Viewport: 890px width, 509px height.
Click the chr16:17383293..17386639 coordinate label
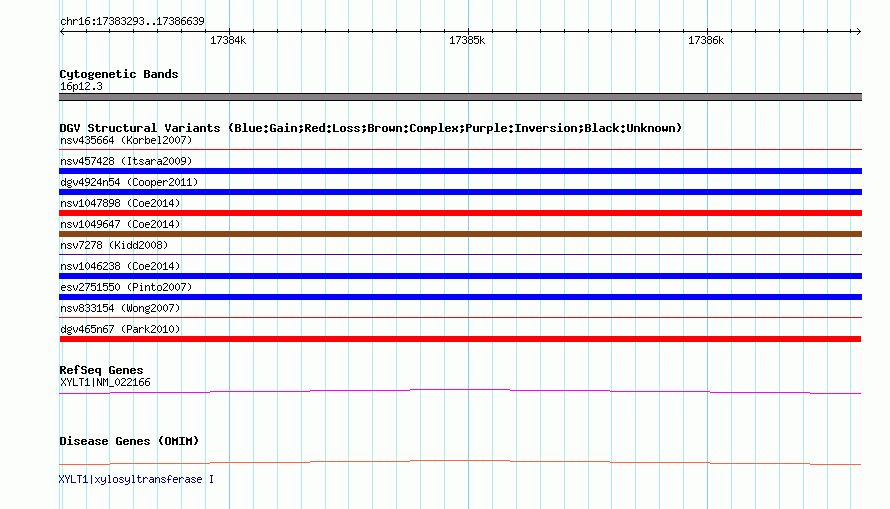132,22
